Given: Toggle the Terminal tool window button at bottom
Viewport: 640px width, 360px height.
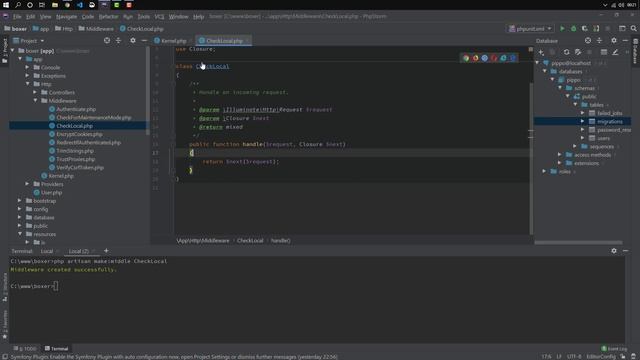Looking at the screenshot, I should 56,348.
